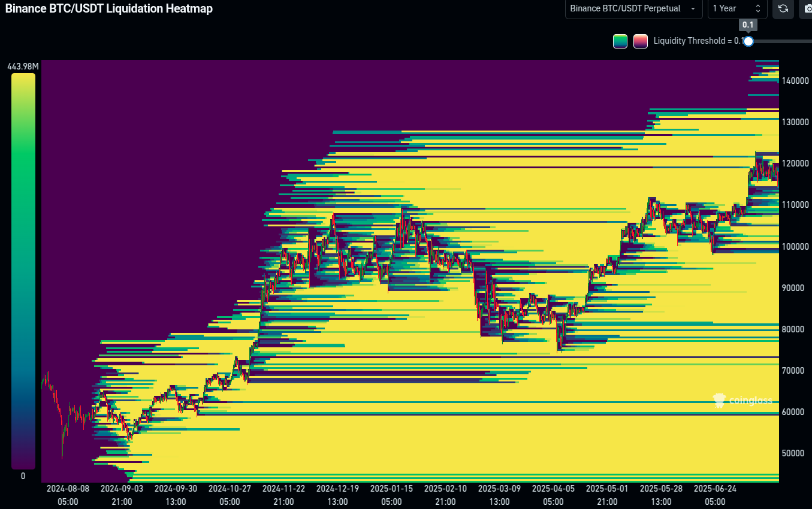Click the 120000 price axis label
This screenshot has width=812, height=509.
(x=795, y=163)
